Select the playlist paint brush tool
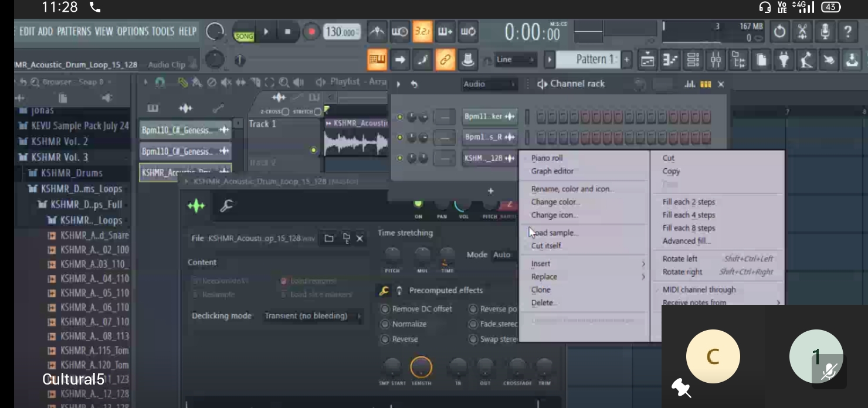The height and width of the screenshot is (408, 868). (196, 83)
